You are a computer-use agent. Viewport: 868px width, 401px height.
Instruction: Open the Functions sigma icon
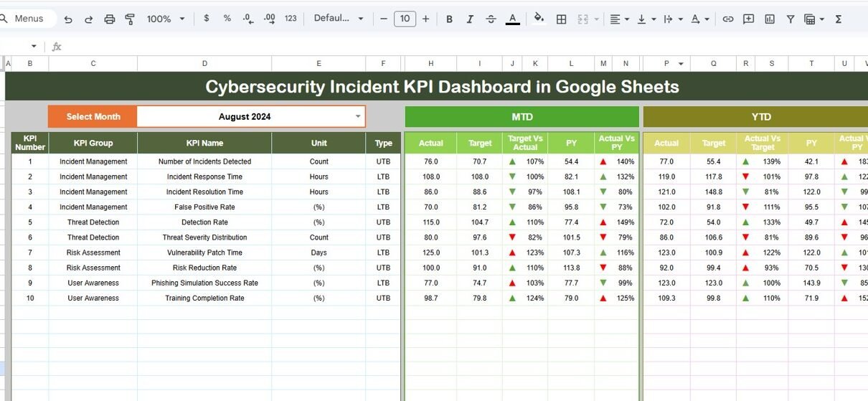(x=838, y=19)
